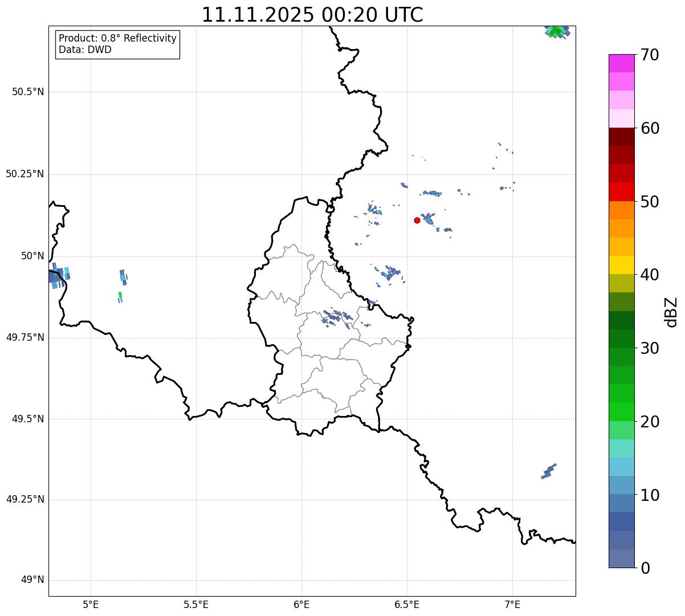Click the small green echo near 5.1°E

tap(120, 297)
